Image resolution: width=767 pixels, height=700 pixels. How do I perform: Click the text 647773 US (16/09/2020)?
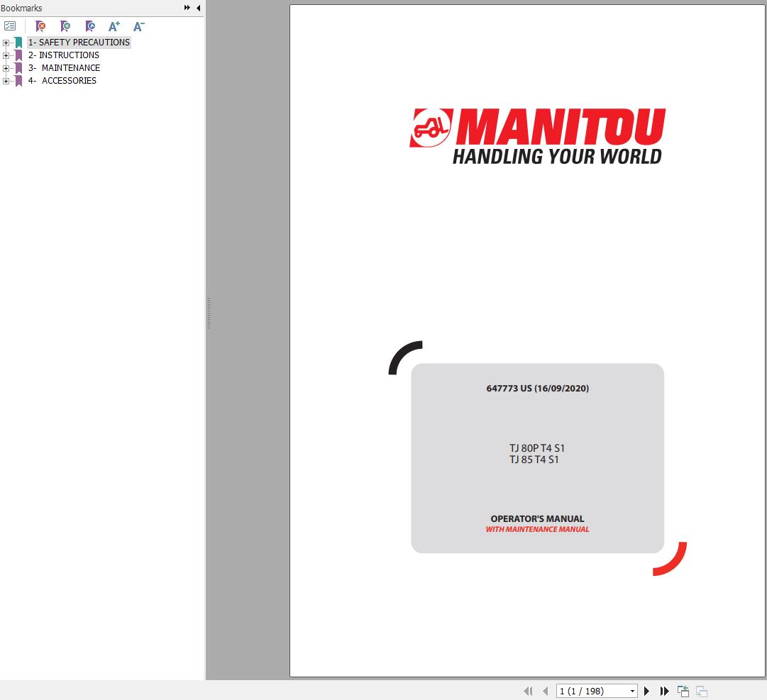pos(537,388)
